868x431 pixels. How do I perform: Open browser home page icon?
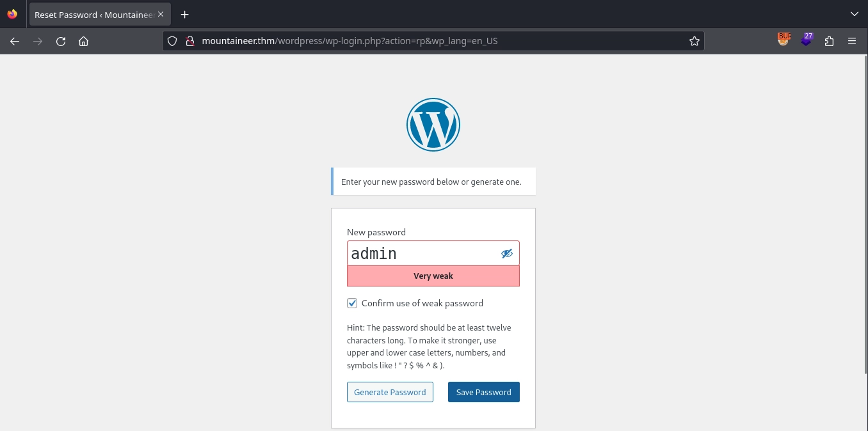click(83, 41)
